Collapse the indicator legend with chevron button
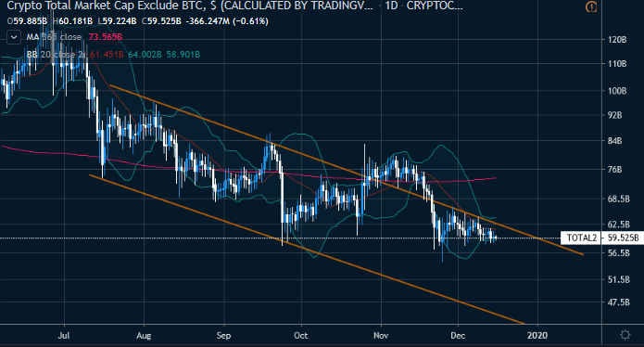The height and width of the screenshot is (347, 644). point(14,37)
